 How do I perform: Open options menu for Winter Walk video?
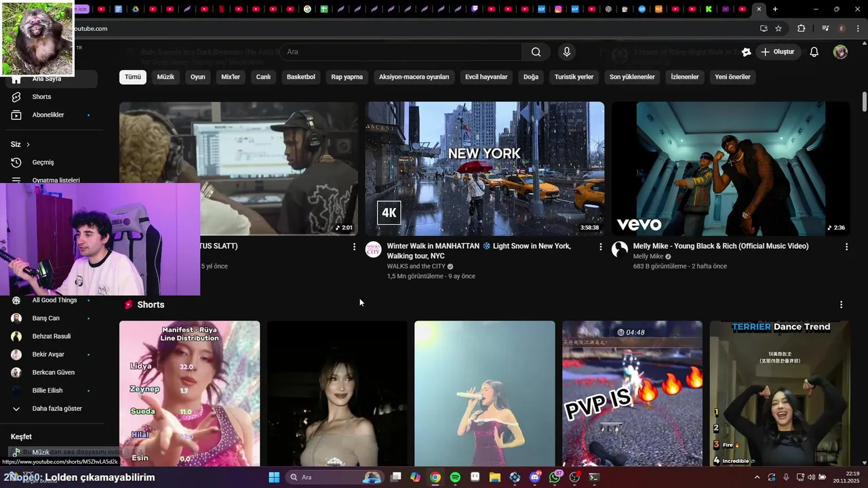point(600,247)
